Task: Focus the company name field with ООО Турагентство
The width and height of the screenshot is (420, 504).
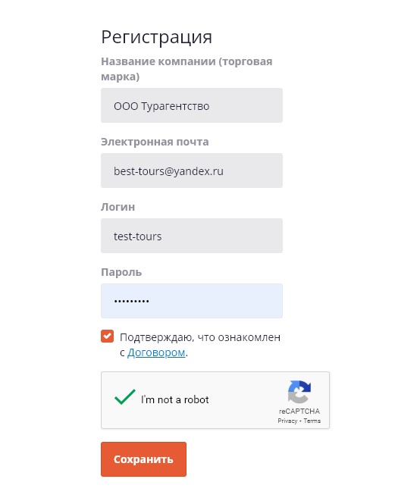Action: click(x=192, y=105)
